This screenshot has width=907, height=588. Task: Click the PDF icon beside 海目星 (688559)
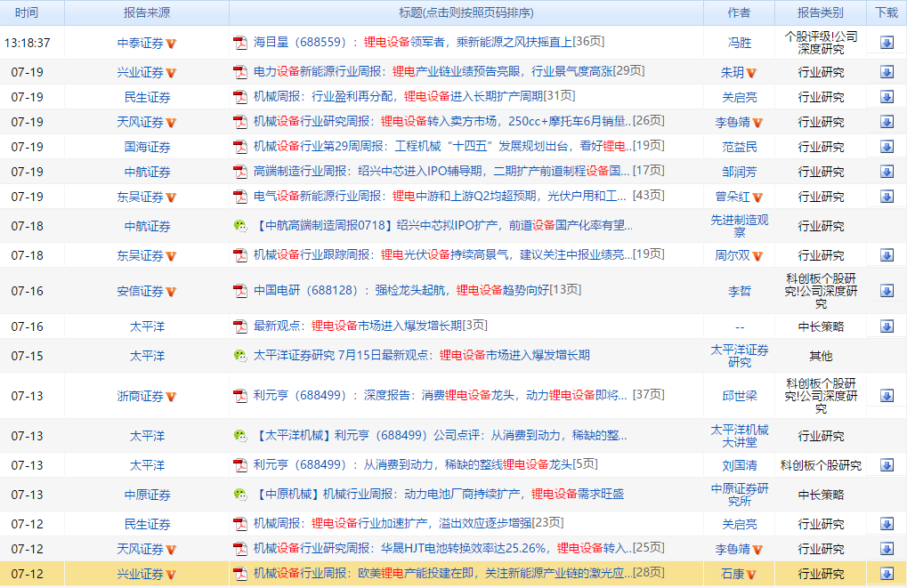tap(240, 43)
